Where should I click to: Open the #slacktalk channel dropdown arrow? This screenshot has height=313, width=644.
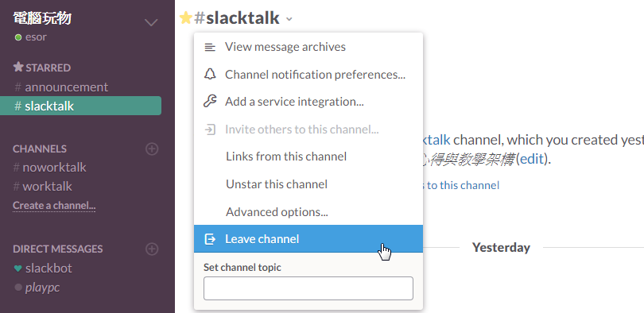coord(289,19)
